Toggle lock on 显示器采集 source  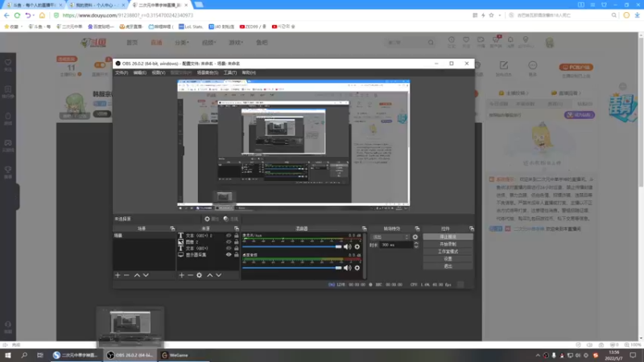pos(236,254)
